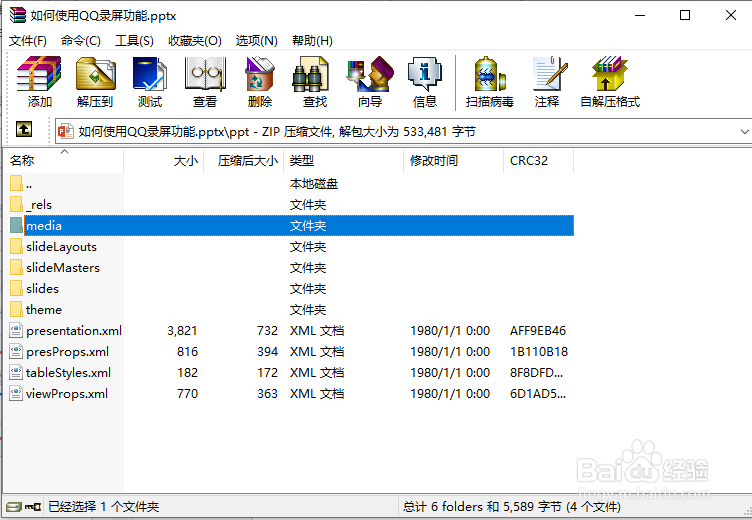This screenshot has width=752, height=520.
Task: Click the Add (添加) toolbar icon
Action: (x=39, y=74)
